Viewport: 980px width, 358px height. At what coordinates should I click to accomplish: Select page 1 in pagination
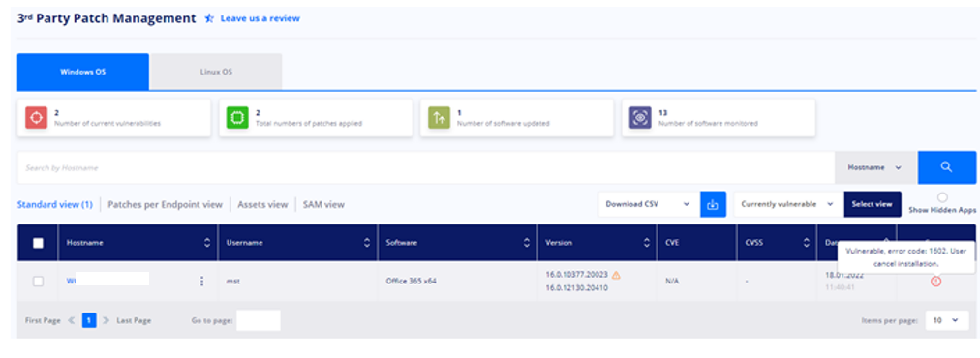point(89,320)
